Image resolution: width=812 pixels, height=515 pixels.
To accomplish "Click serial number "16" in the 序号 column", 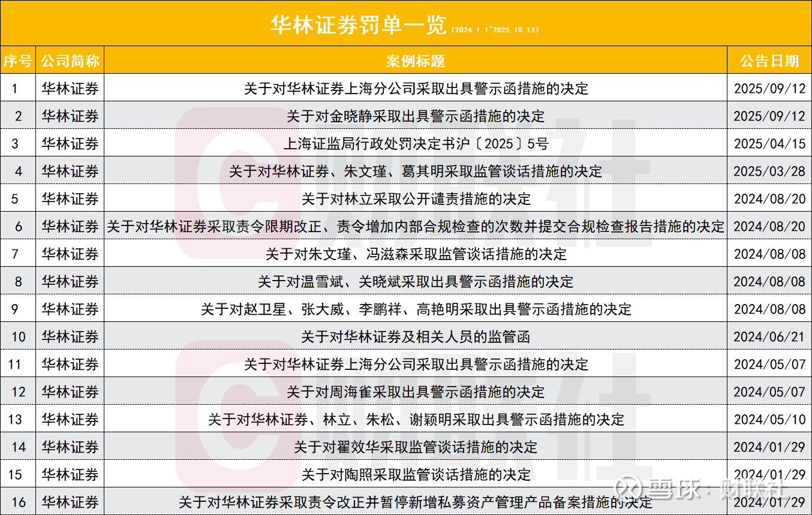I will click(19, 502).
